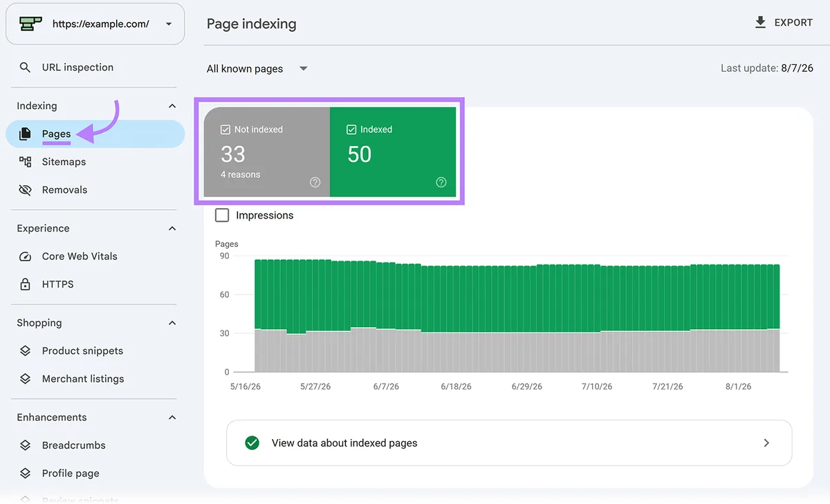830x504 pixels.
Task: Click the 6/18/26 chart date label
Action: (x=456, y=386)
